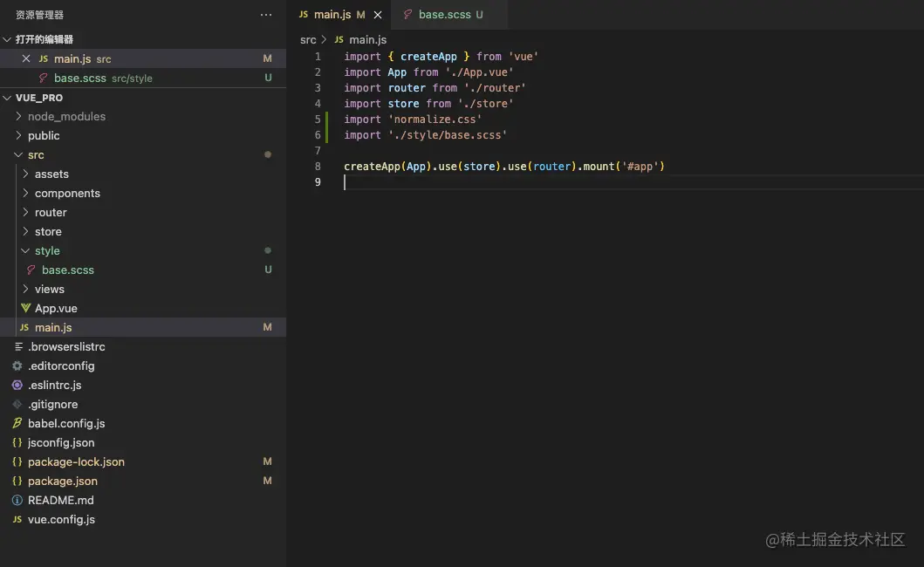The height and width of the screenshot is (567, 924).
Task: Close main.js in open editors list
Action: click(x=26, y=58)
